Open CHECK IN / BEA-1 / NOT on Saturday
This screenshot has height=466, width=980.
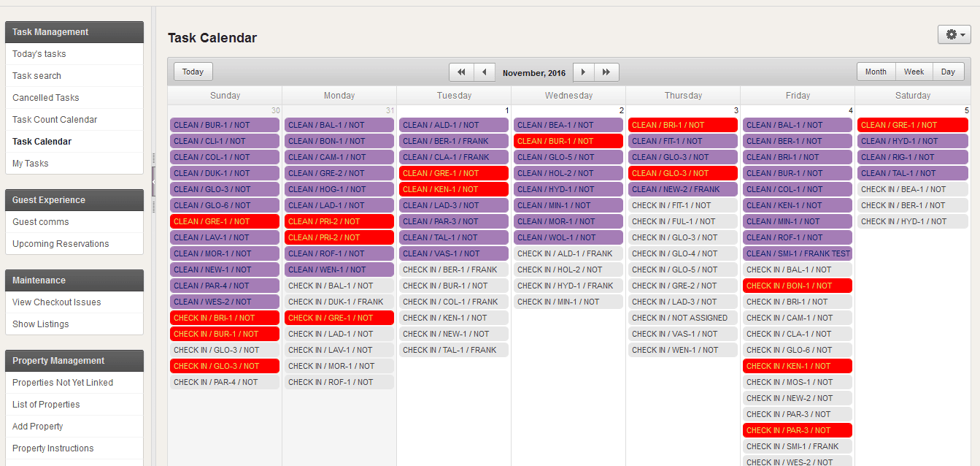coord(913,189)
